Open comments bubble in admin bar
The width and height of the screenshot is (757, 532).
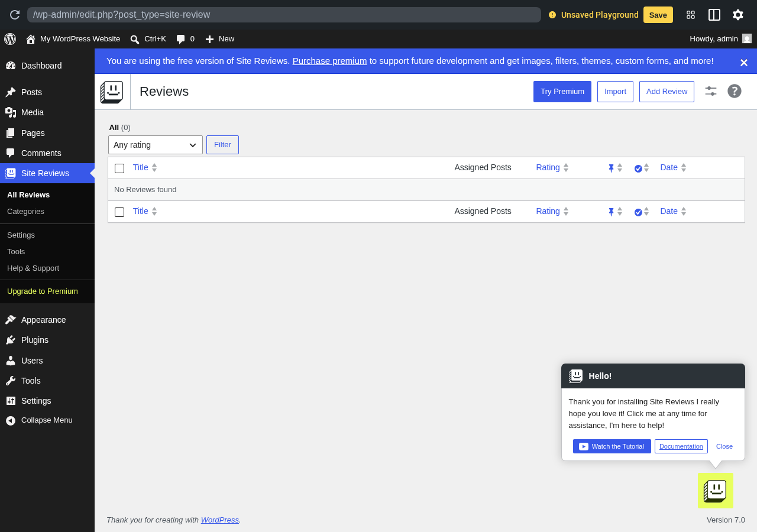[185, 39]
